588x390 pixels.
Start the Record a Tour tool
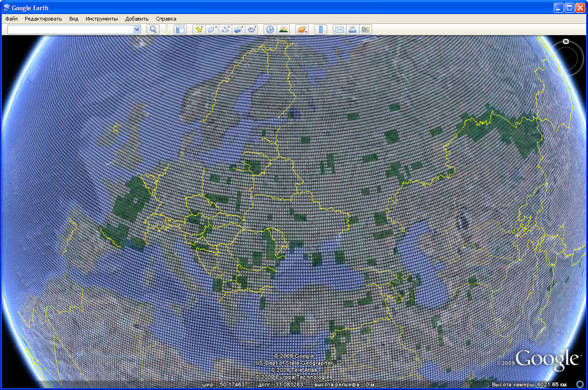coord(252,29)
